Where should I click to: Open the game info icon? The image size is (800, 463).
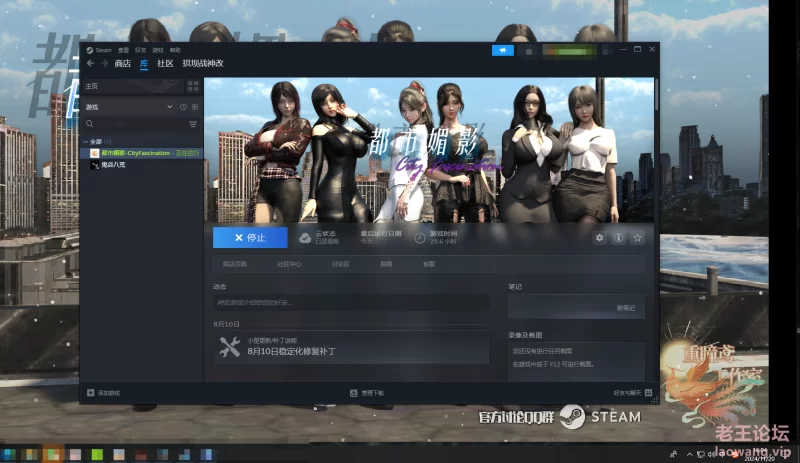click(618, 238)
